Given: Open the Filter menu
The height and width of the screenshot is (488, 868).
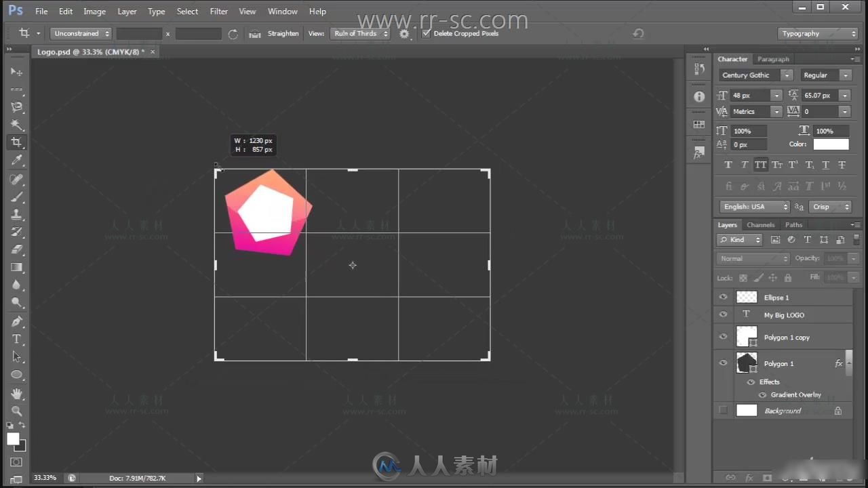Looking at the screenshot, I should (219, 12).
